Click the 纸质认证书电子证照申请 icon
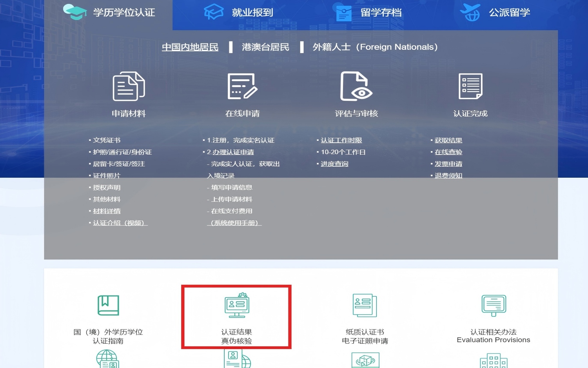This screenshot has height=368, width=588. pos(365,305)
